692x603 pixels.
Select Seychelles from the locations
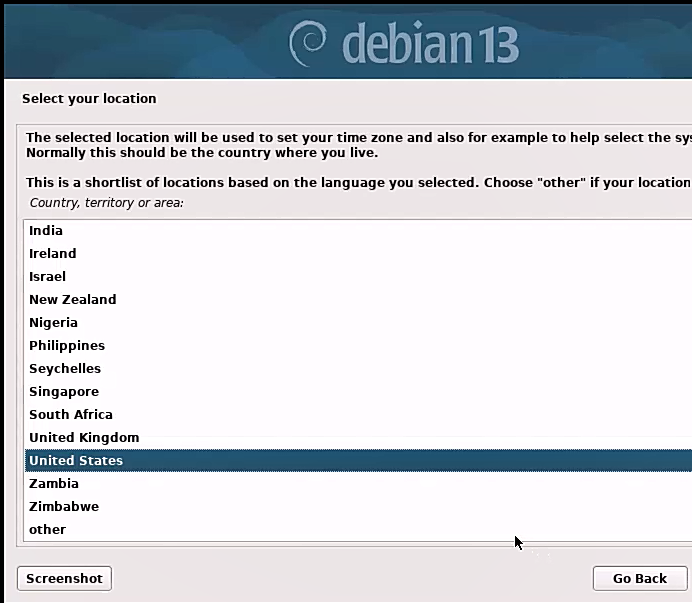pyautogui.click(x=64, y=369)
